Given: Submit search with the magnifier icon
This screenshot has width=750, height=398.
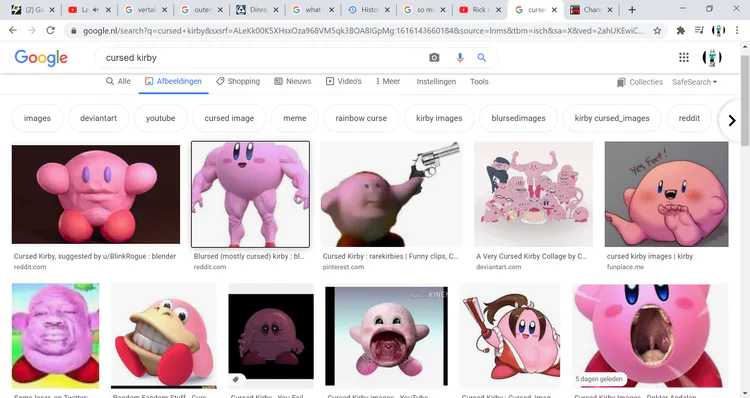Looking at the screenshot, I should pyautogui.click(x=482, y=57).
